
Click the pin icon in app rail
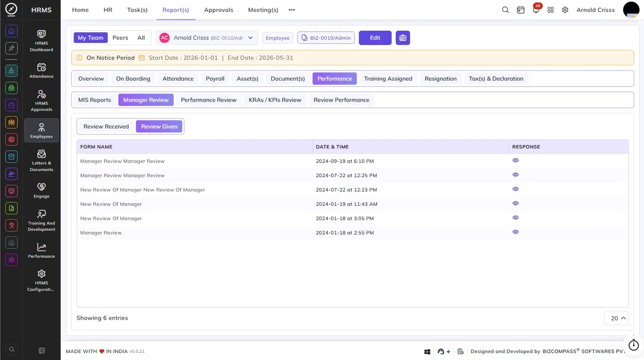pyautogui.click(x=11, y=49)
